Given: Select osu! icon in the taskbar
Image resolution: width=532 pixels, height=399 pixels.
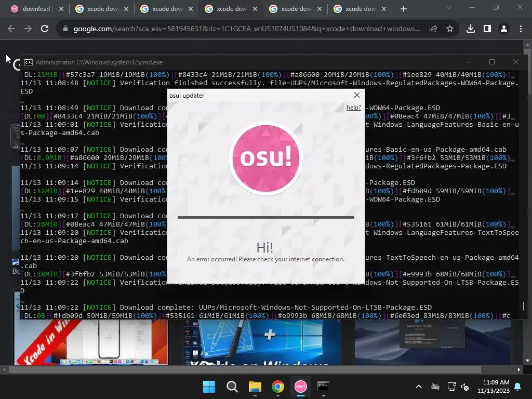Looking at the screenshot, I should tap(301, 387).
